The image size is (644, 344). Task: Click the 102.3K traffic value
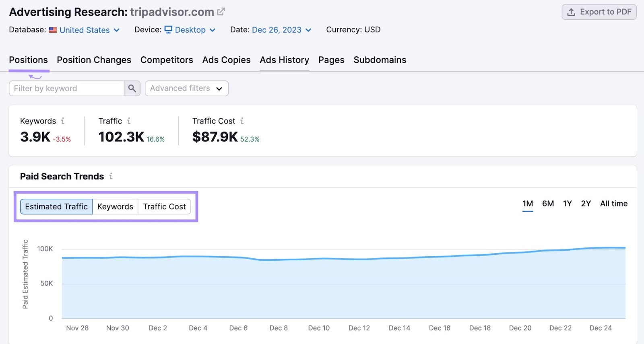pyautogui.click(x=121, y=137)
